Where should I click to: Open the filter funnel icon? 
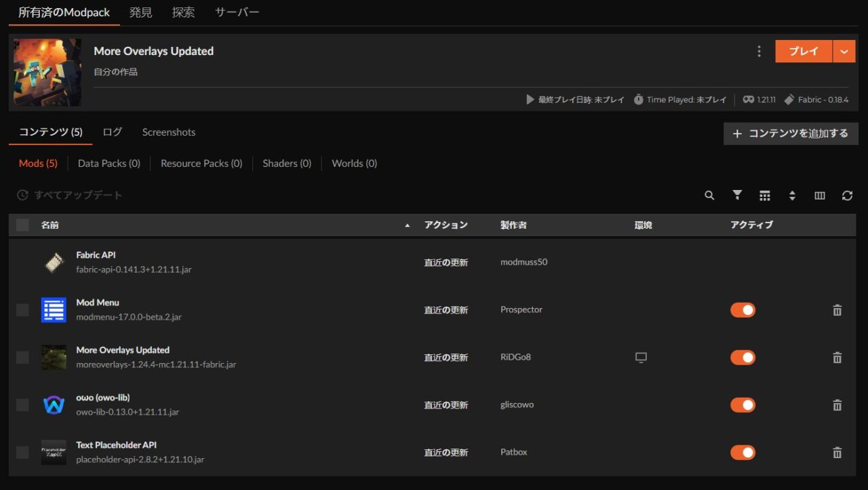(737, 195)
